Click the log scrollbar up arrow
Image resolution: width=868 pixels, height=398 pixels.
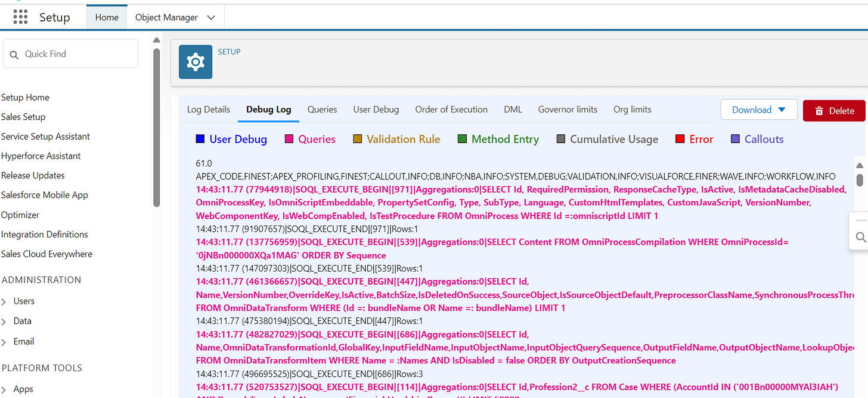859,165
